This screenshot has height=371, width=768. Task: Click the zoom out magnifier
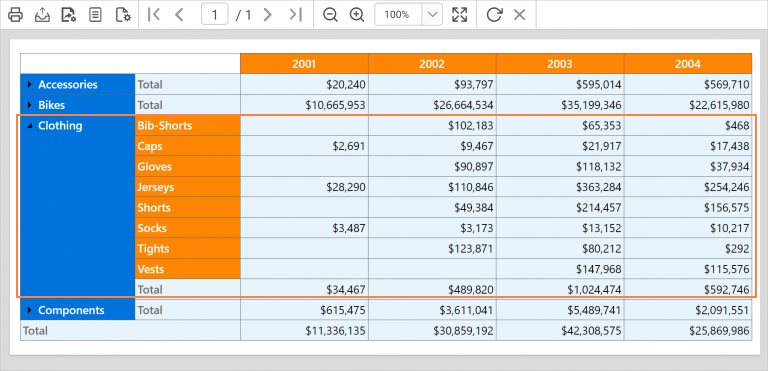(331, 15)
